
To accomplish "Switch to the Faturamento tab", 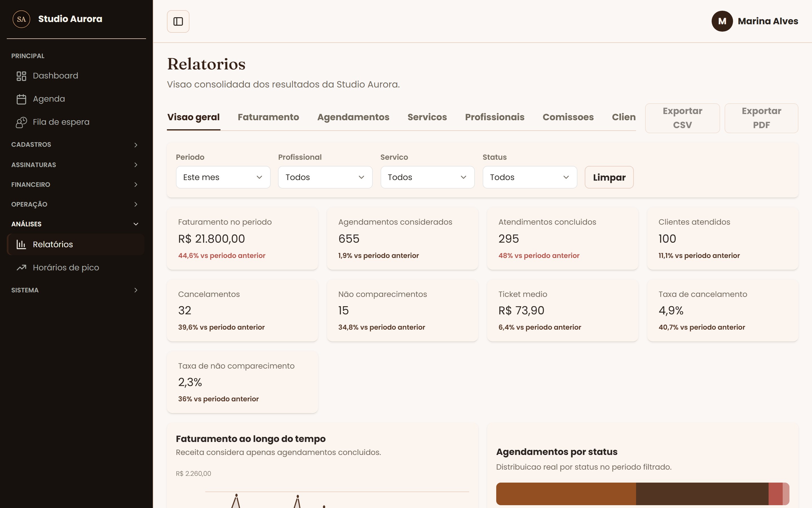I will tap(268, 117).
